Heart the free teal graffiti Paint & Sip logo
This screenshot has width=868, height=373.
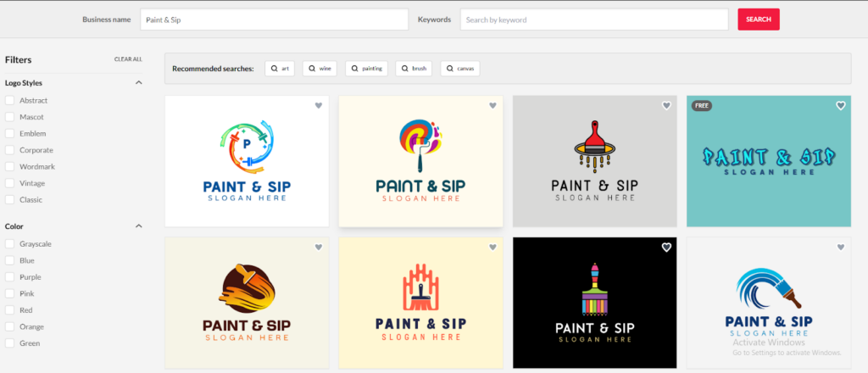(x=840, y=106)
